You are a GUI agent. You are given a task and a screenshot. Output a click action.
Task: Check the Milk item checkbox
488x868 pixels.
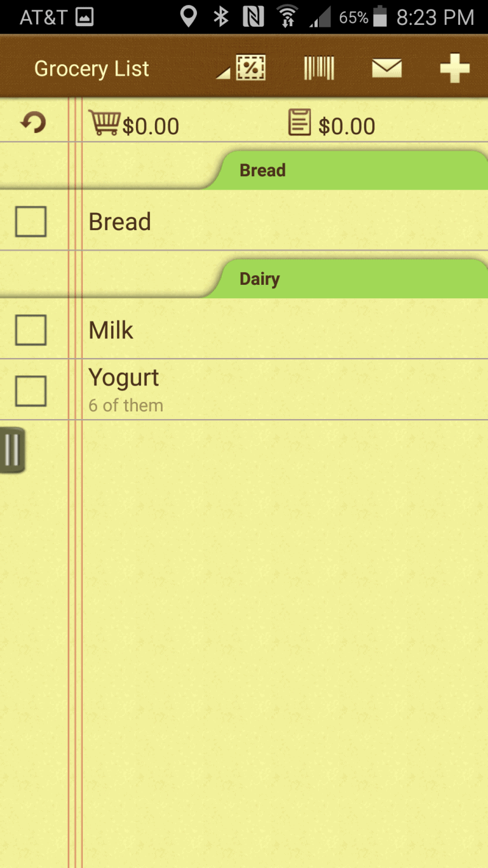(31, 330)
